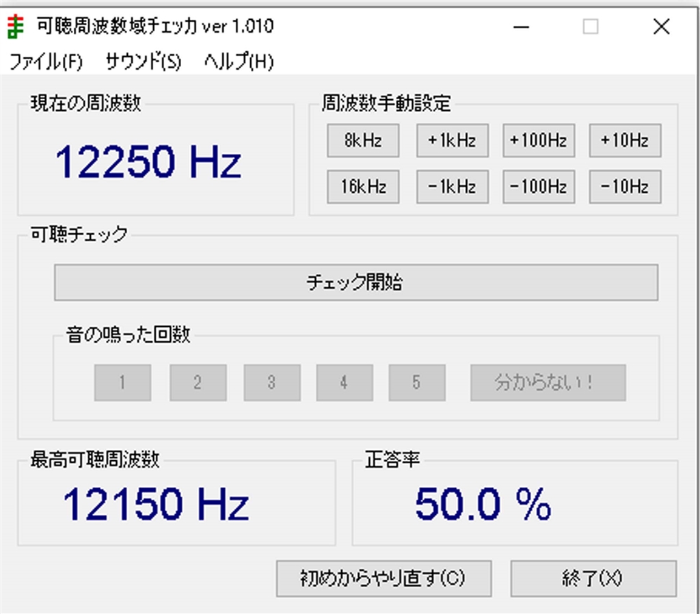Screen dimensions: 700x614
Task: Set the frequency to 16kHz
Action: click(363, 187)
